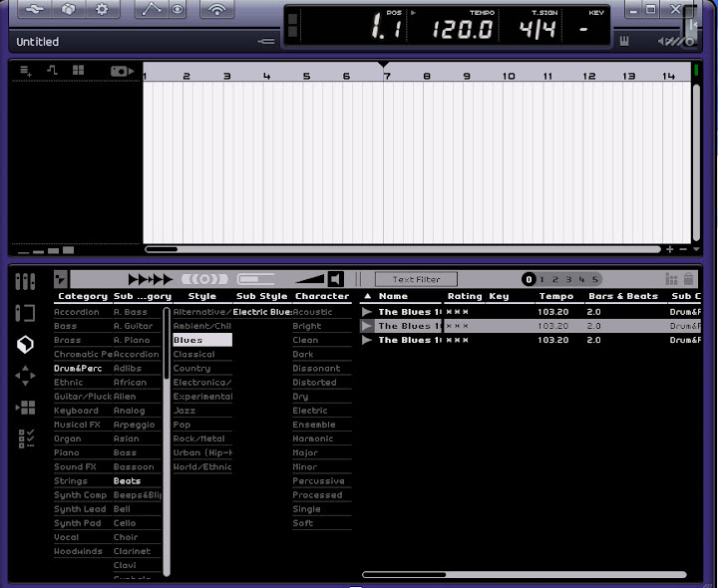Click the preview volume level slider
The image size is (718, 588).
[x=310, y=280]
